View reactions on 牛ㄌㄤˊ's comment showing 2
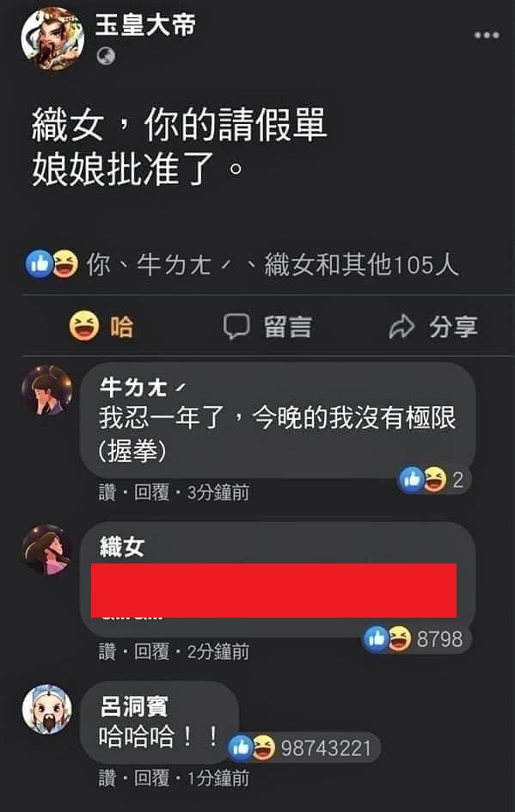The width and height of the screenshot is (515, 812). tap(432, 479)
